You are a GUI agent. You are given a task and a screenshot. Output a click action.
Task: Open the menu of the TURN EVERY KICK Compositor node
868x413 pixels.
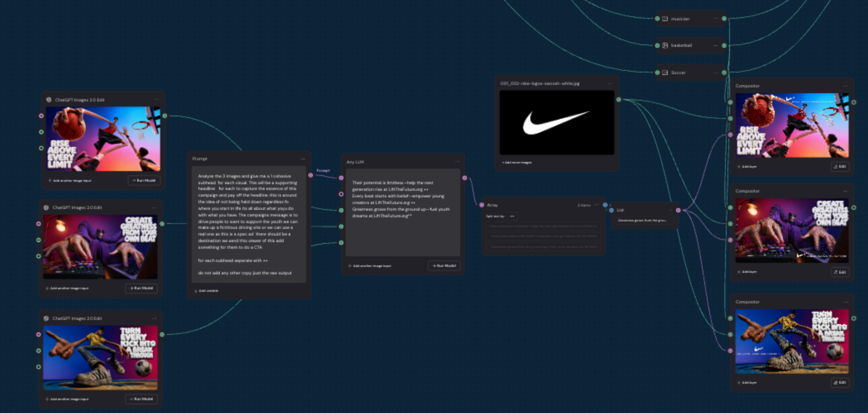coord(846,302)
